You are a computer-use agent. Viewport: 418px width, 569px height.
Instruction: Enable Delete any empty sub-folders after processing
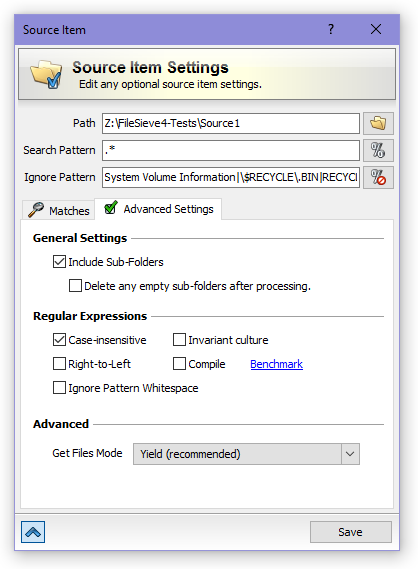(x=75, y=286)
